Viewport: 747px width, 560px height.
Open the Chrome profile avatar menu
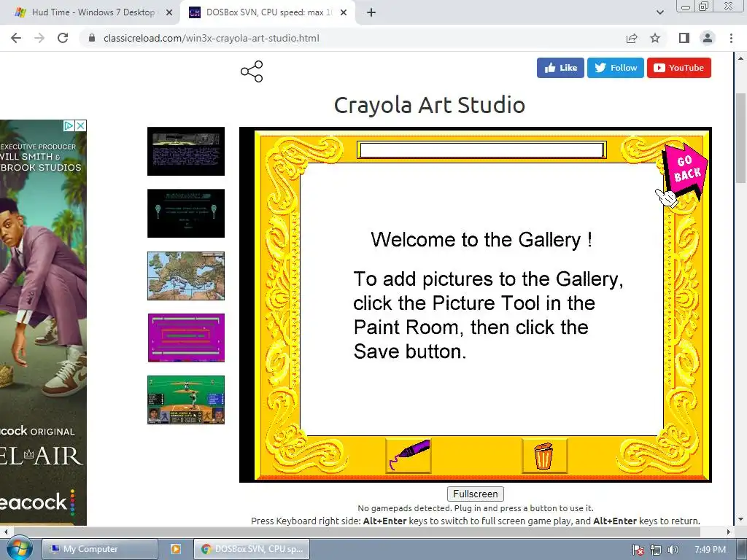(x=708, y=38)
